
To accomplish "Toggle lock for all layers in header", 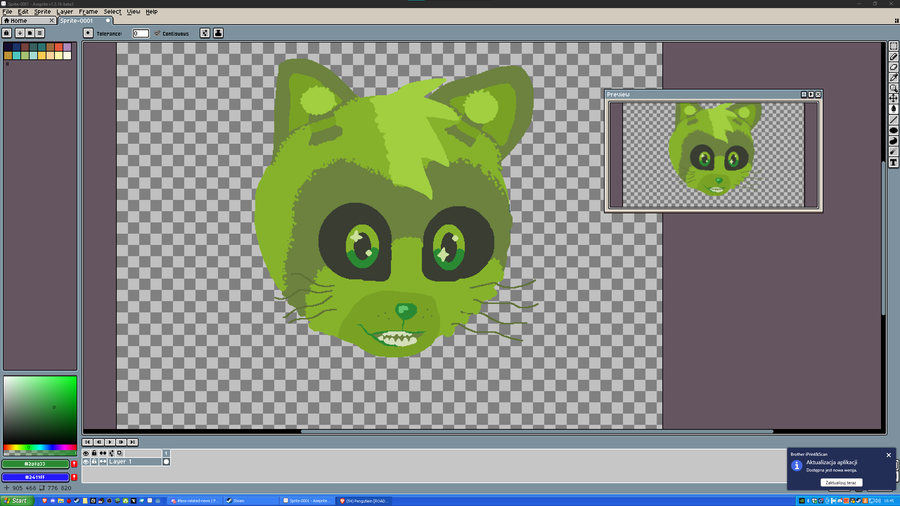I will click(x=94, y=453).
